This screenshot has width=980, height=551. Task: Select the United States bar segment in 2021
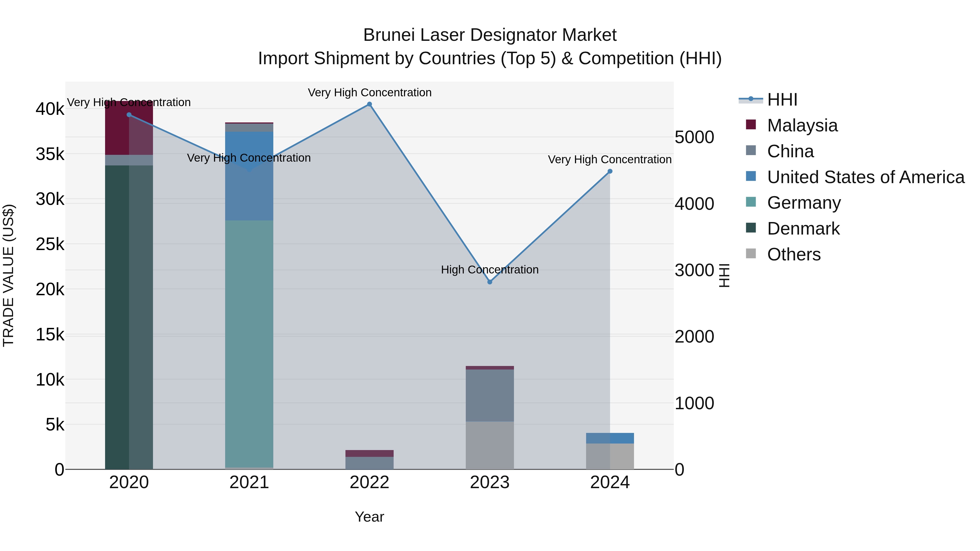point(249,176)
